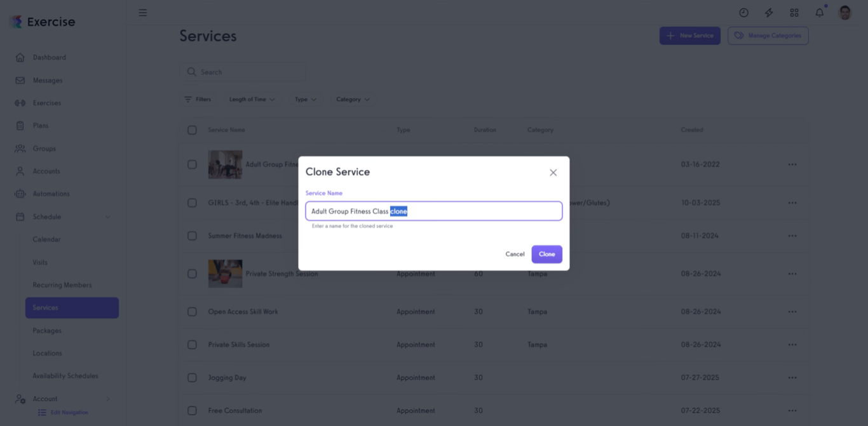The image size is (868, 426).
Task: Click the hamburger menu icon
Action: (x=143, y=11)
